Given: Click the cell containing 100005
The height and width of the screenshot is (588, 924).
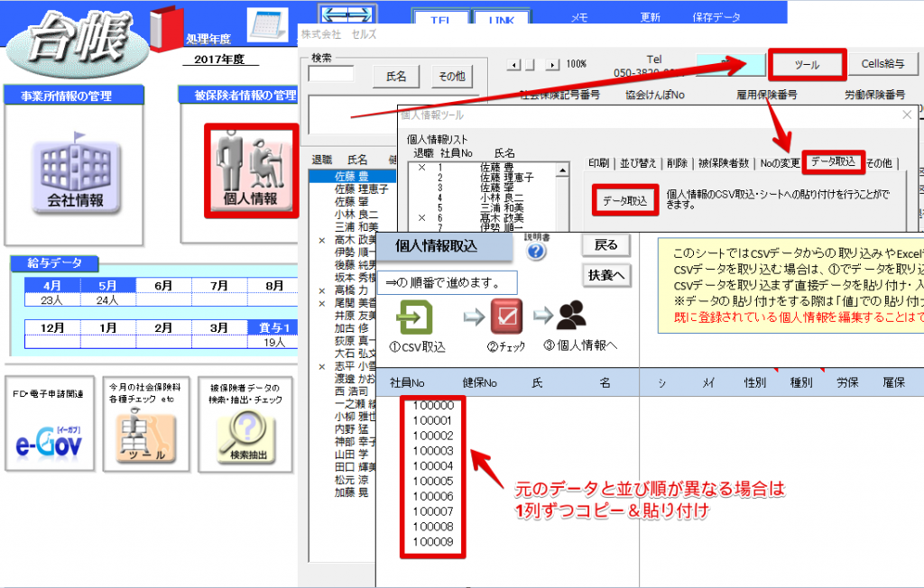Looking at the screenshot, I should point(433,482).
